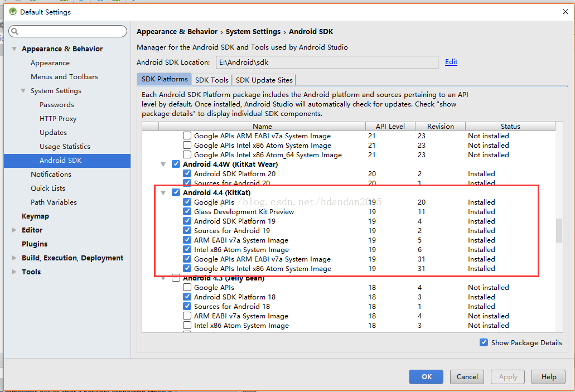Check ARM EABI v7a System Image API 18

coord(187,316)
